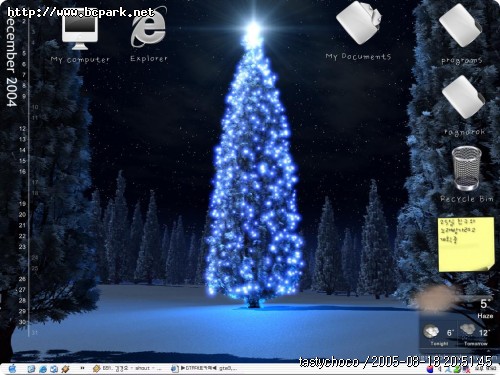Click the Outlook Express quick launch icon
The image size is (500, 375).
[54, 369]
